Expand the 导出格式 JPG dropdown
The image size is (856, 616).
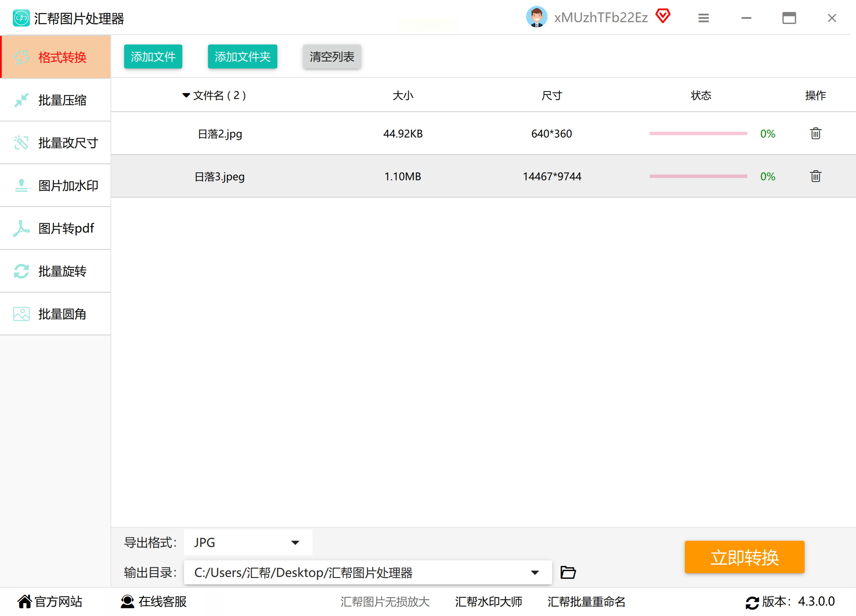pos(295,542)
